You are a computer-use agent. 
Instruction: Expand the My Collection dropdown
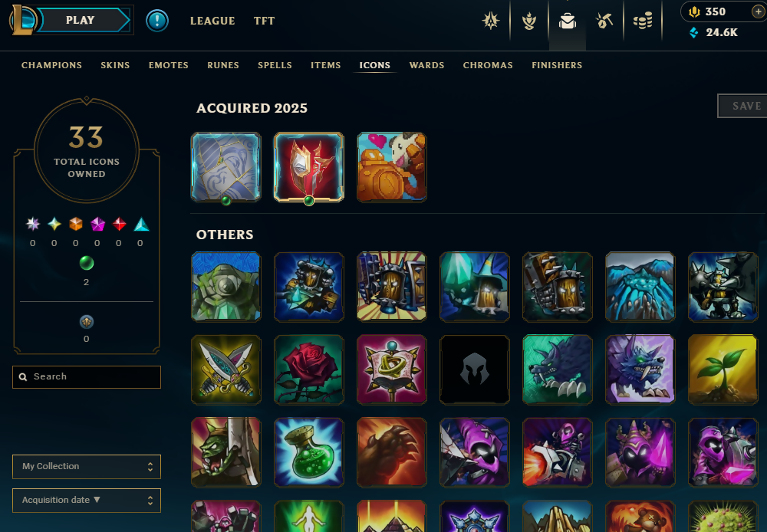coord(87,467)
